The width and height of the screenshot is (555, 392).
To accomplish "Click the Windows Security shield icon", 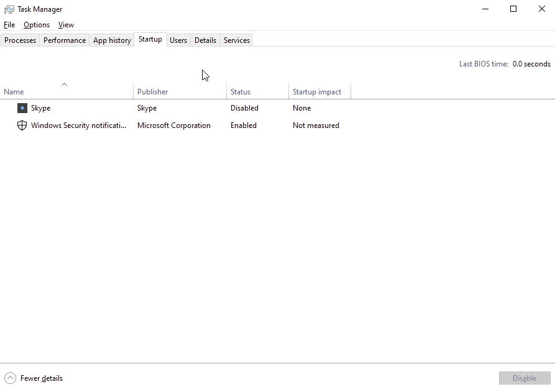I will 22,125.
